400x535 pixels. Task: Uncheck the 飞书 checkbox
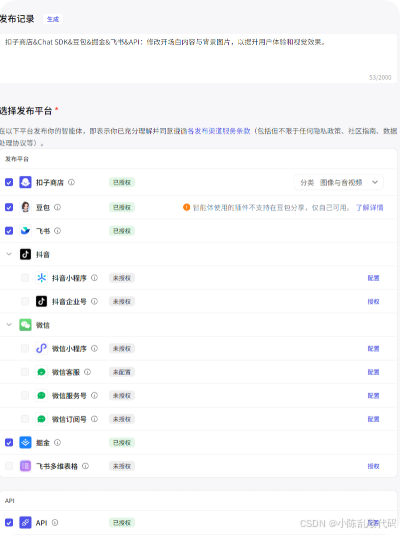point(9,231)
